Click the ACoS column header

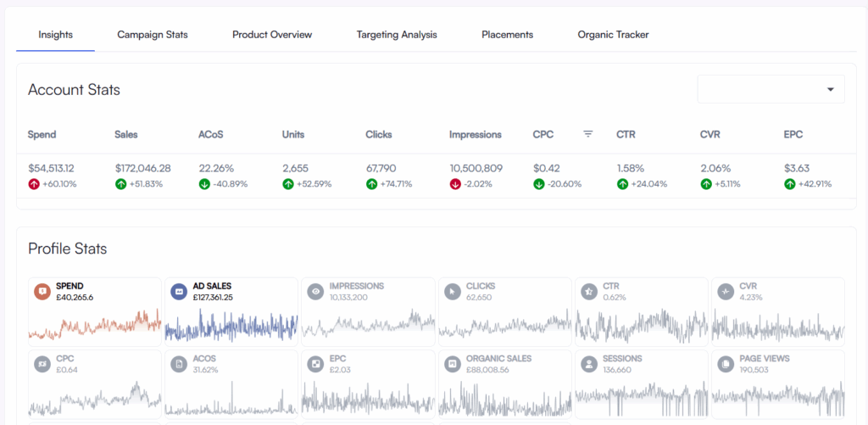[211, 134]
